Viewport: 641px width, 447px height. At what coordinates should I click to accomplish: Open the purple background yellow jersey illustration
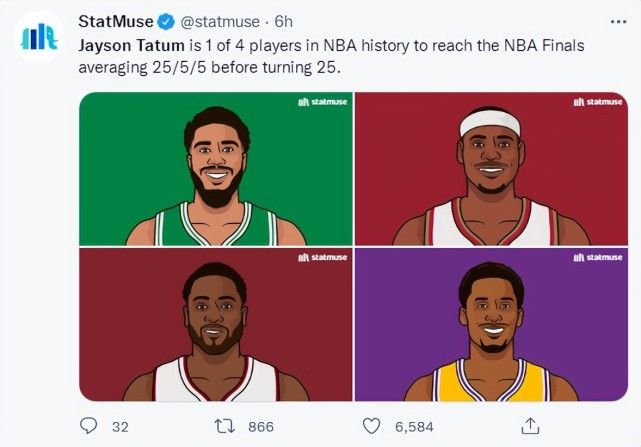click(x=491, y=324)
